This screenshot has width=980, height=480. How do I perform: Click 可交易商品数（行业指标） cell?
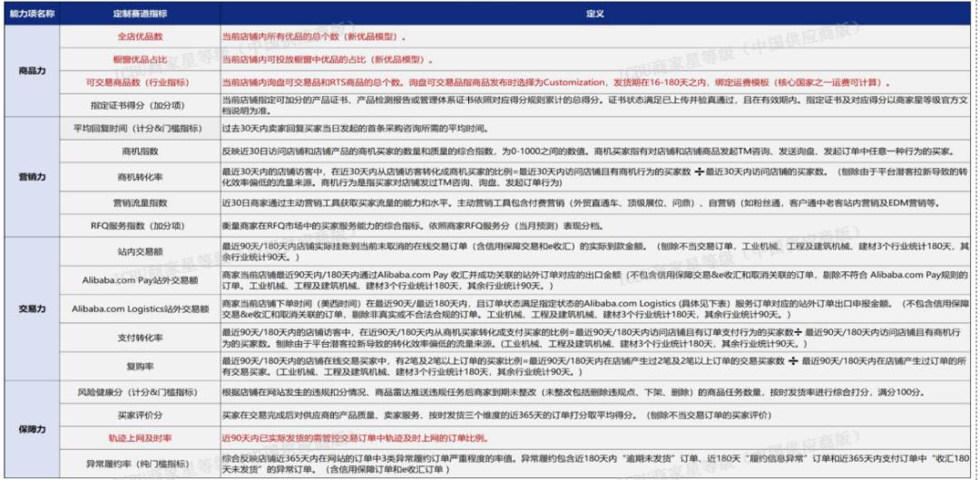pos(140,83)
